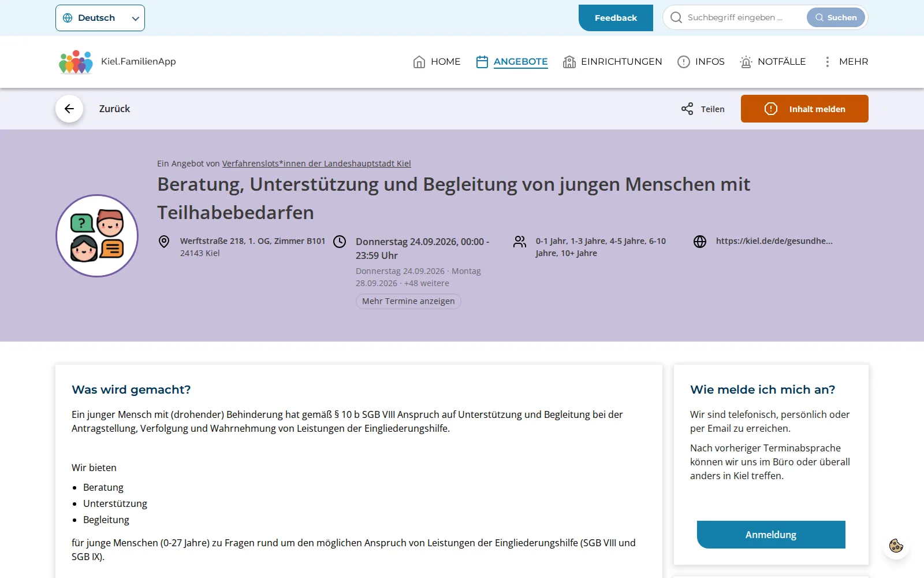The width and height of the screenshot is (924, 578).
Task: Click the Feedback button
Action: (x=616, y=18)
